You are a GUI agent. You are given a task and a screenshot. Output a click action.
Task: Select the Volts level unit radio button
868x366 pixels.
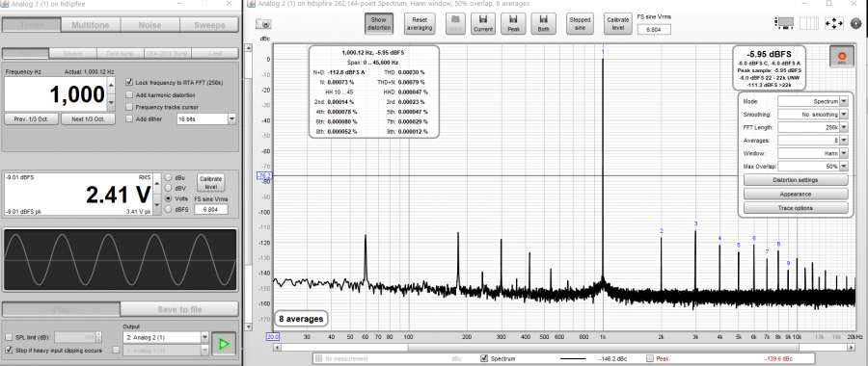coord(167,198)
